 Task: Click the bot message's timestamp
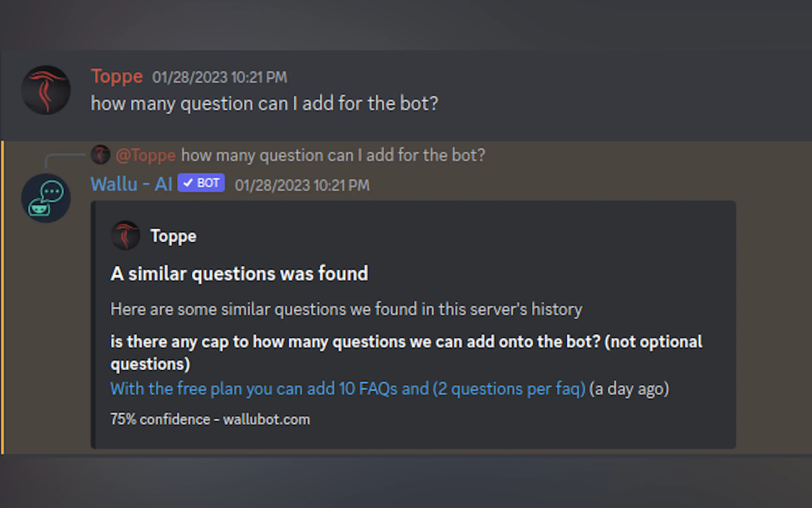click(x=302, y=185)
